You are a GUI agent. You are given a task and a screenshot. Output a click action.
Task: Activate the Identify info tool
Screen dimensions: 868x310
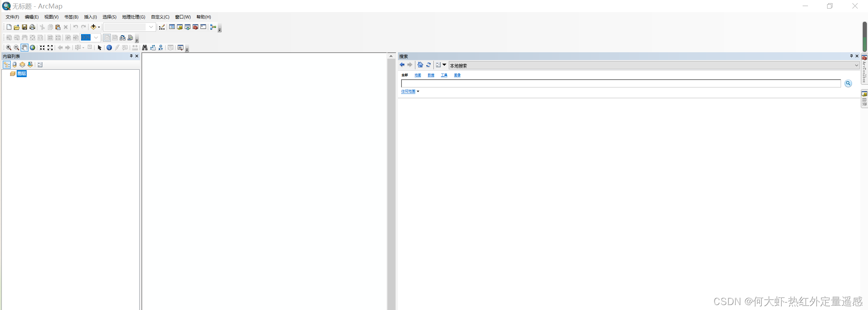(109, 48)
